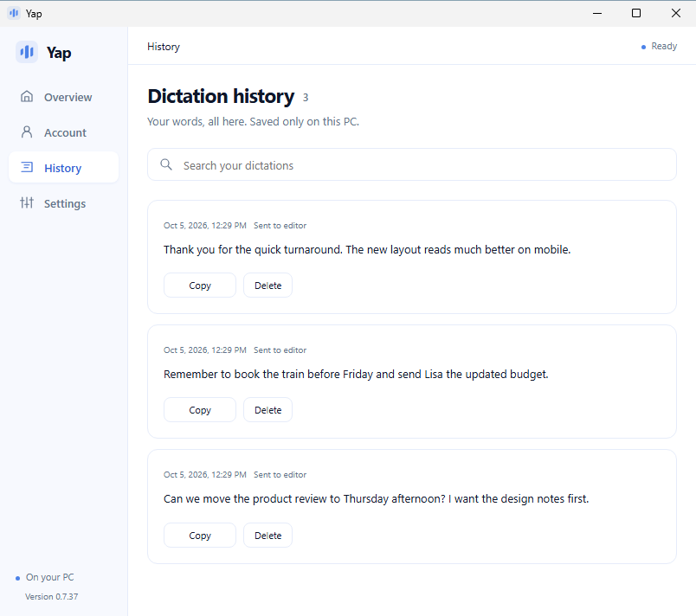This screenshot has width=696, height=616.
Task: Copy the product review dictation
Action: pyautogui.click(x=200, y=536)
